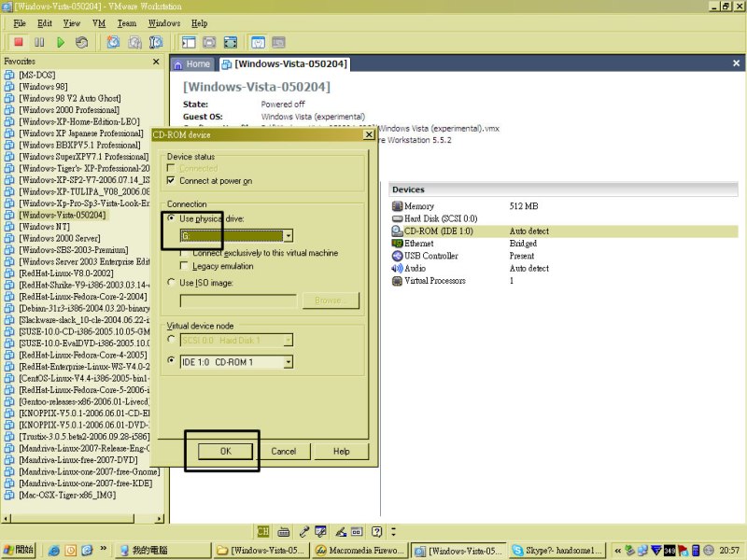Click the green Power On play icon
747x560 pixels.
61,42
